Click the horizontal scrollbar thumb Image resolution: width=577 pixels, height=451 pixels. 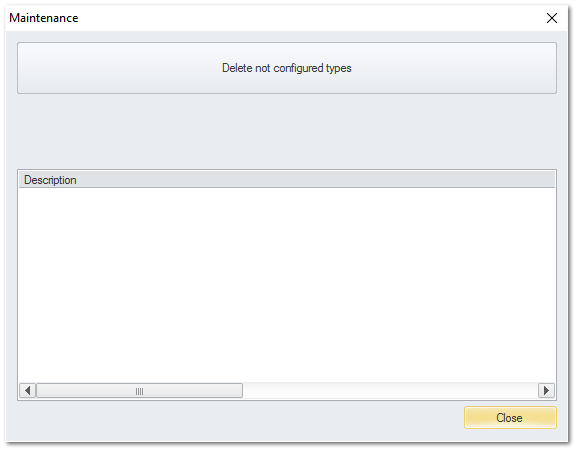(x=139, y=390)
